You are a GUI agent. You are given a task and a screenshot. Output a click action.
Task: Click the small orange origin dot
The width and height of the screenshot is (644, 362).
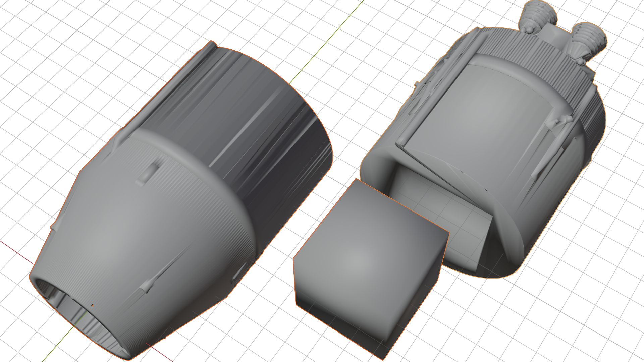[92, 305]
